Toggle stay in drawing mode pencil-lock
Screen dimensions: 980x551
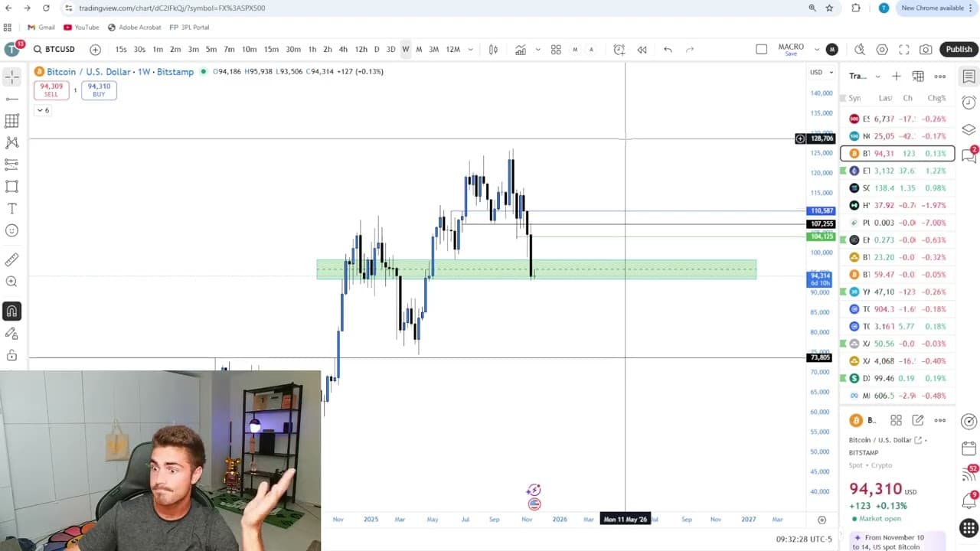coord(11,334)
